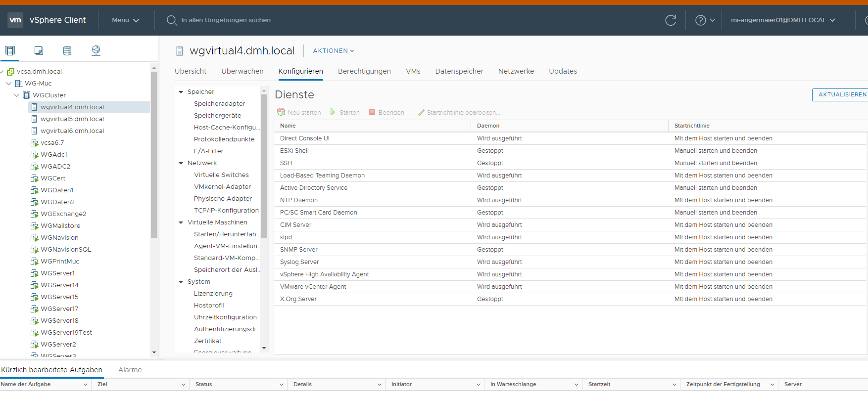Viewport: 868px width, 396px height.
Task: Switch to the Überwachen tab
Action: click(x=242, y=71)
